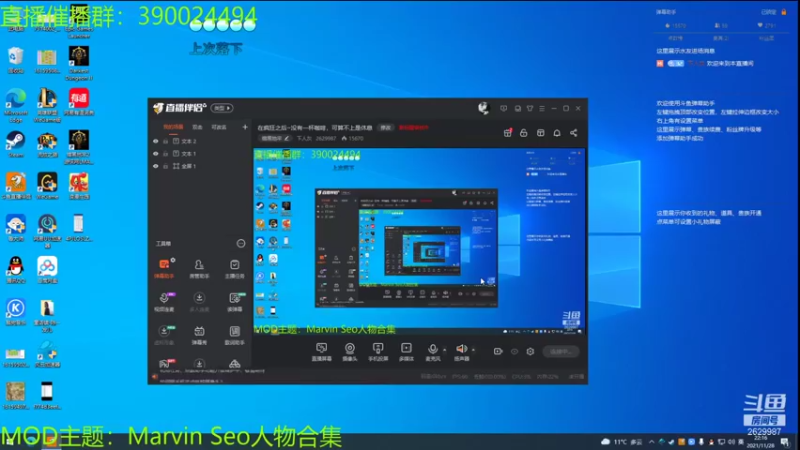Add 直播屏幕 screen capture source
The height and width of the screenshot is (450, 800).
321,352
